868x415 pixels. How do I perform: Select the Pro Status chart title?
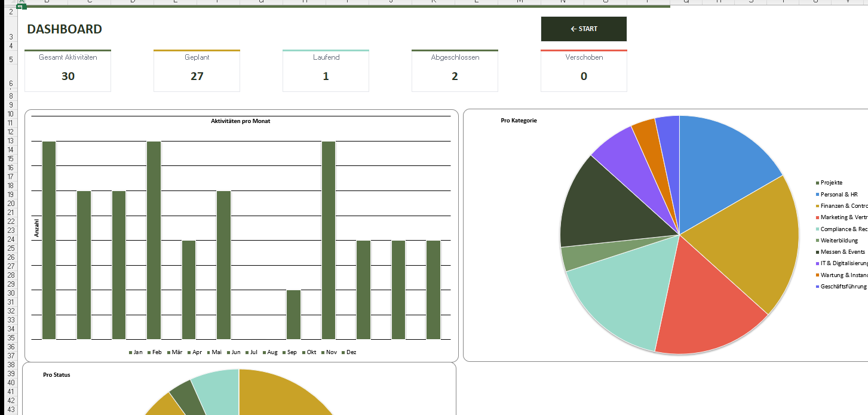pyautogui.click(x=57, y=375)
